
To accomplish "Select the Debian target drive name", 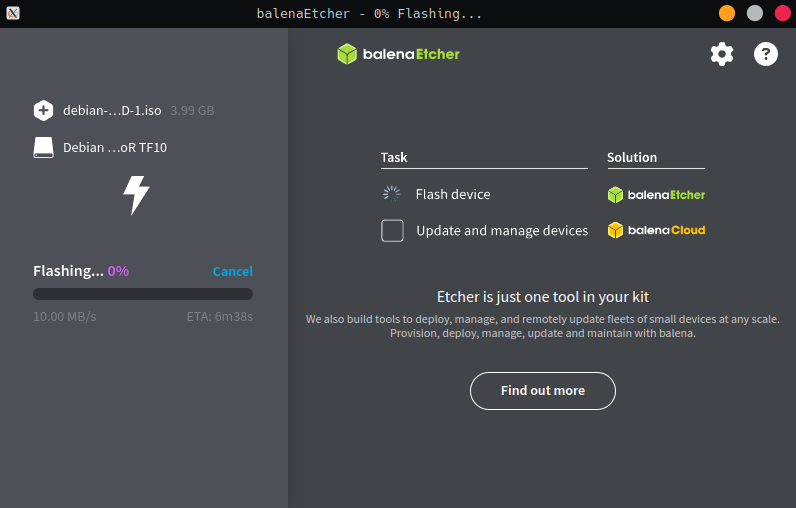I will [115, 147].
